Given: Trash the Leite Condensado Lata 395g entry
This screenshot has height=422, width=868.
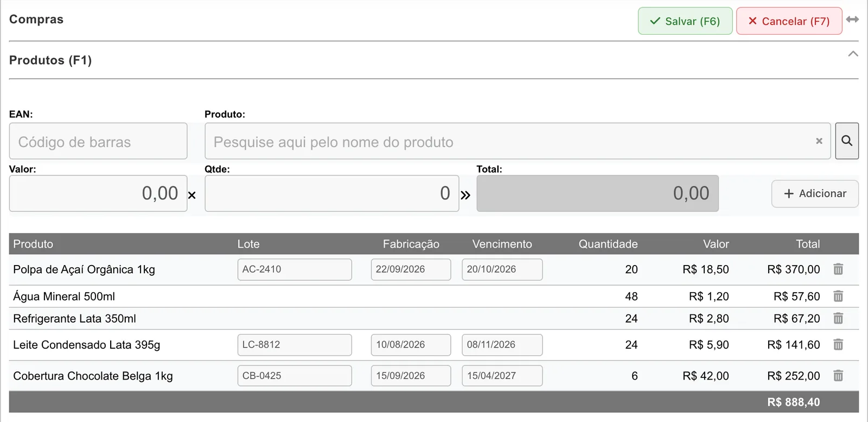Looking at the screenshot, I should coord(838,345).
